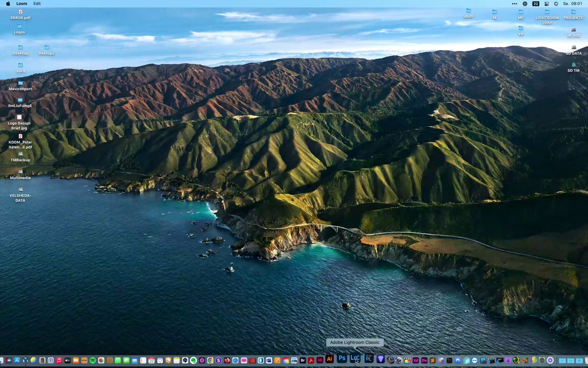Select the LIGHTROOM 2DAY desktop folder
Screen dimensions: 588x368
pos(547,12)
